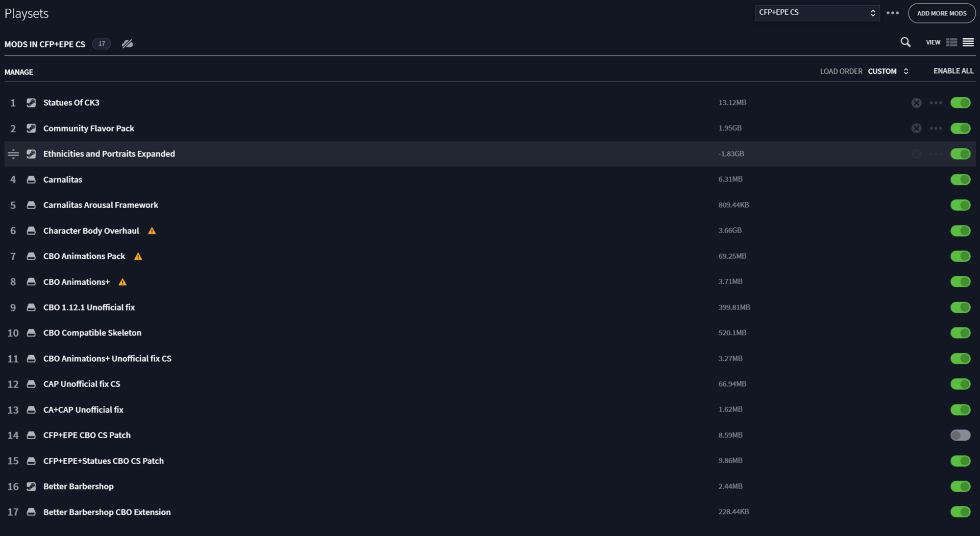The height and width of the screenshot is (536, 980).
Task: Turn off Better Barbershop CBO Extension switch
Action: [960, 512]
